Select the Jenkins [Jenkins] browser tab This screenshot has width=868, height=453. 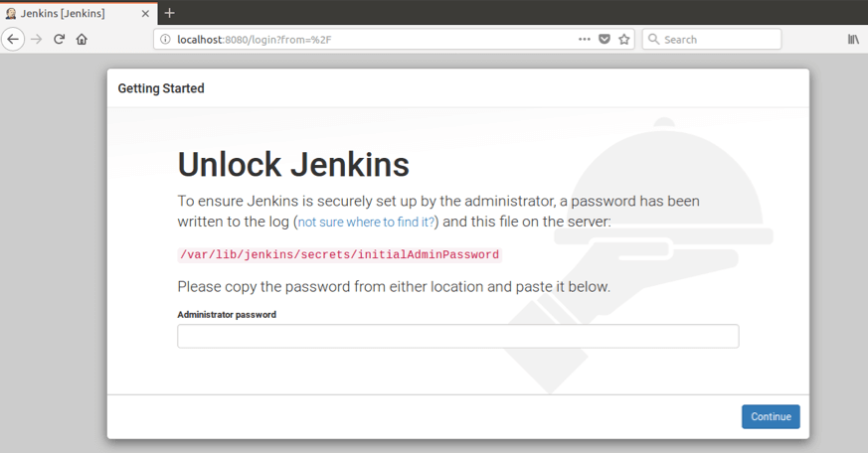(x=65, y=13)
